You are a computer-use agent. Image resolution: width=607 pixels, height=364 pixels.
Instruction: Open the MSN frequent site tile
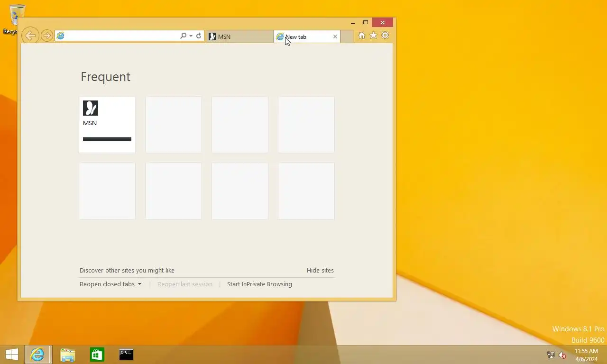click(x=107, y=125)
